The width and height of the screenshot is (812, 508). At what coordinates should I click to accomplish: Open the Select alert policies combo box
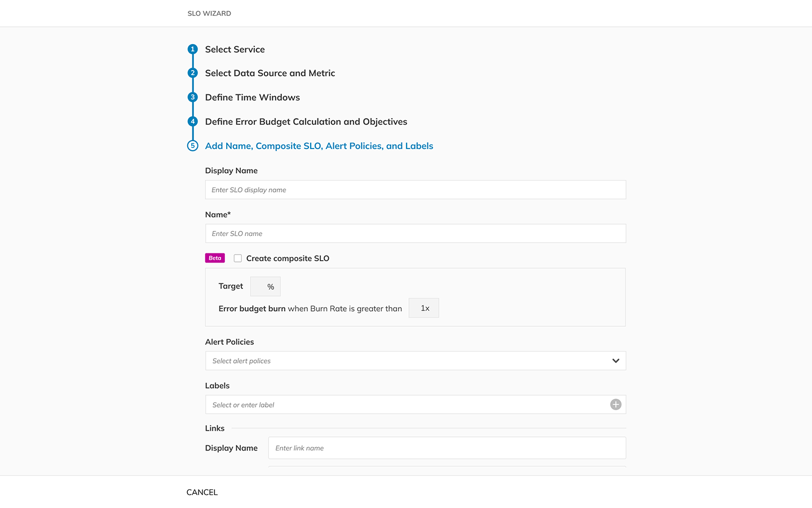[406, 361]
